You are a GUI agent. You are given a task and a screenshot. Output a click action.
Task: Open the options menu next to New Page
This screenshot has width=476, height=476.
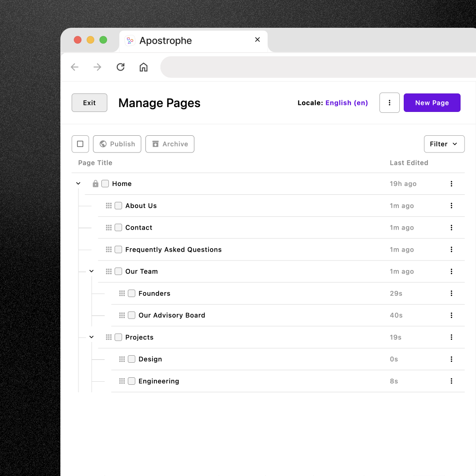389,102
